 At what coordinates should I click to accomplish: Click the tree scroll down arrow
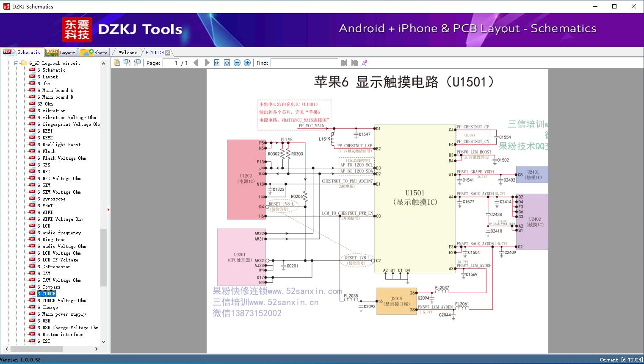(103, 342)
